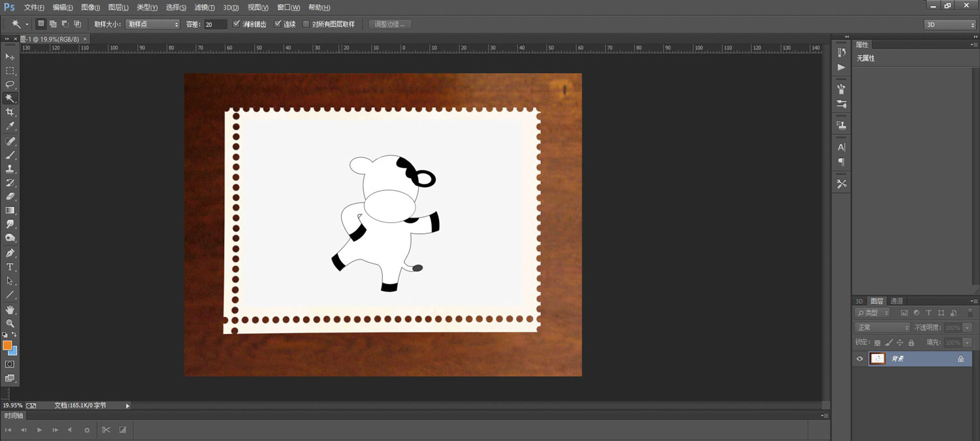
Task: Select the Clone Stamp tool
Action: point(10,169)
